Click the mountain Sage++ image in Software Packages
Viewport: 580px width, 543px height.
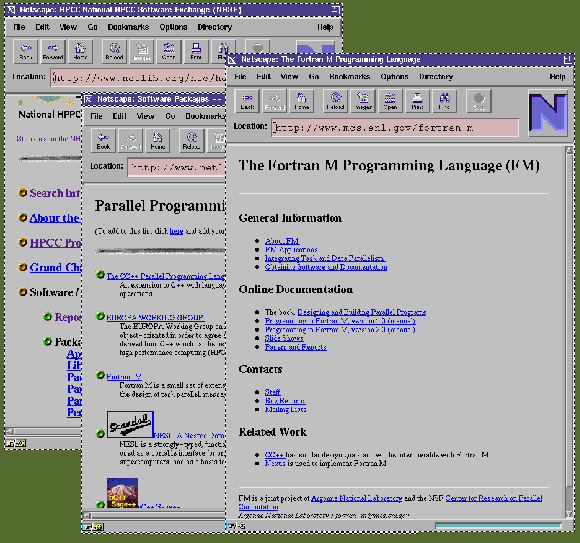point(122,493)
